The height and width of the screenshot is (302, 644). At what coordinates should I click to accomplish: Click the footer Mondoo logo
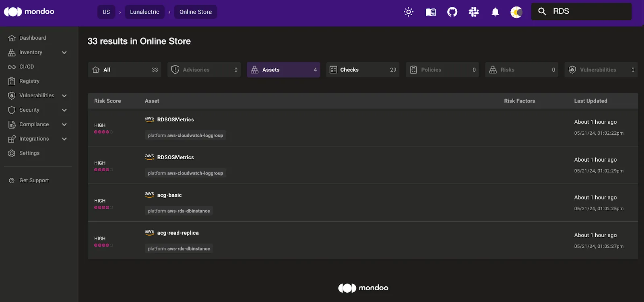[x=363, y=288]
